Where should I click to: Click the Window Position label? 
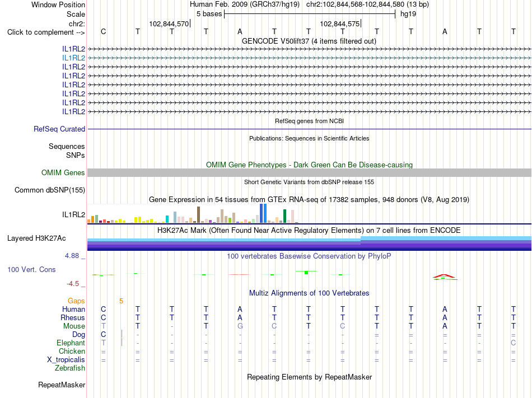click(x=58, y=4)
